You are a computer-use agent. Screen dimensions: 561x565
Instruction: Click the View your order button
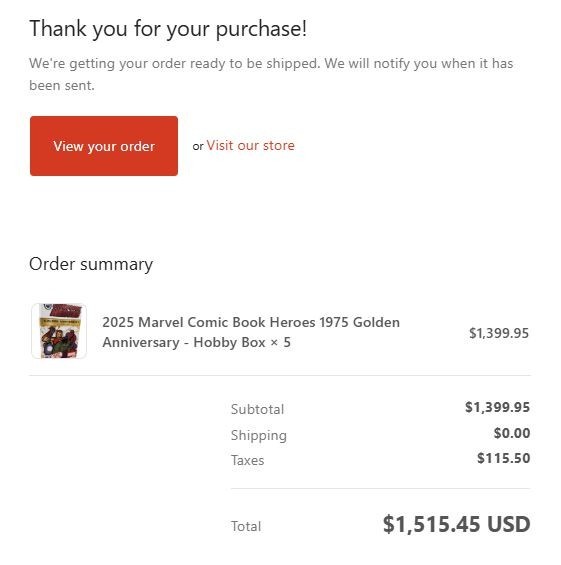[104, 146]
